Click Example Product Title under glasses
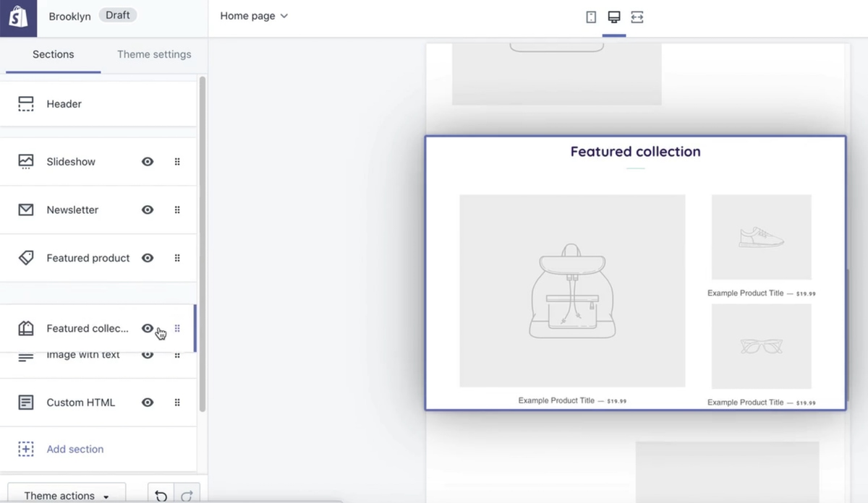 (x=746, y=403)
